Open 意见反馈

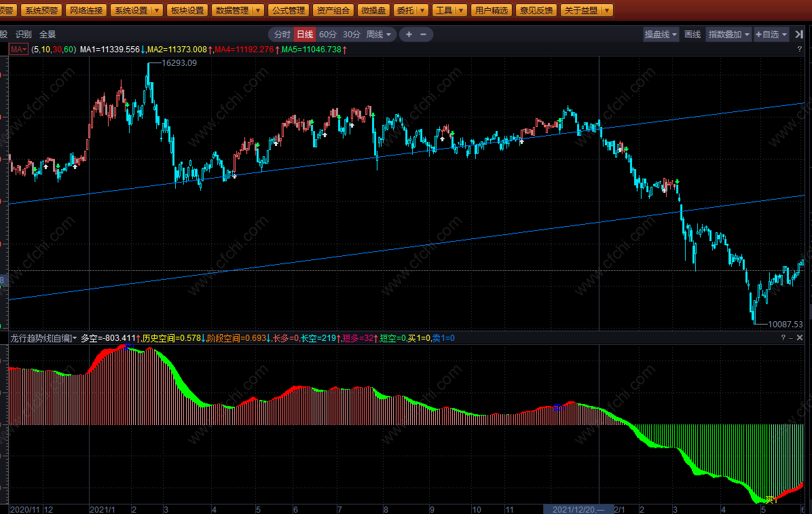click(x=536, y=10)
